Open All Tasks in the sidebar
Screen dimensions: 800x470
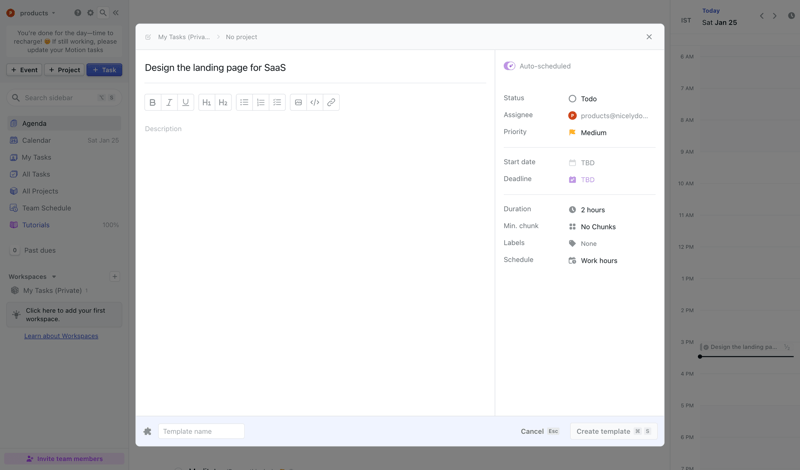(x=64, y=174)
